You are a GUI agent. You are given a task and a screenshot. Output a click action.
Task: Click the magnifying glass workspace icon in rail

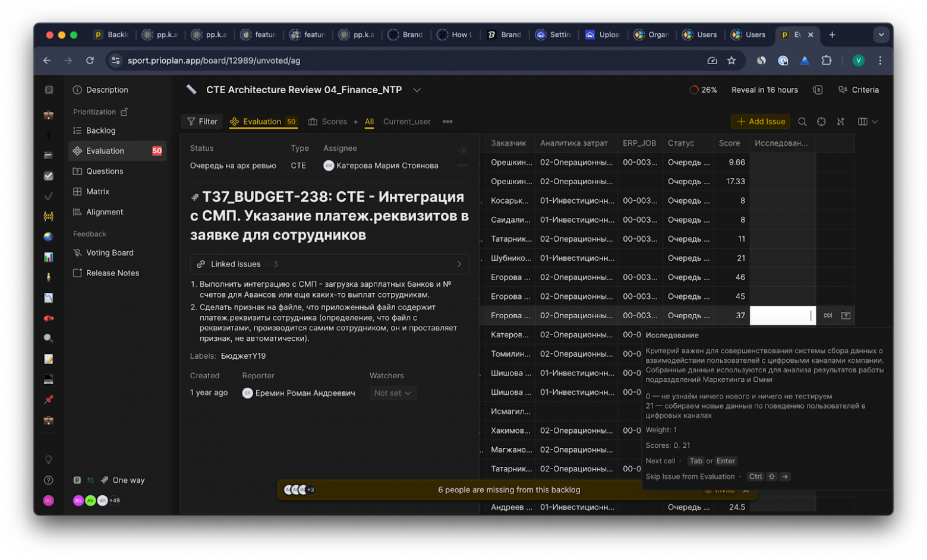click(49, 338)
